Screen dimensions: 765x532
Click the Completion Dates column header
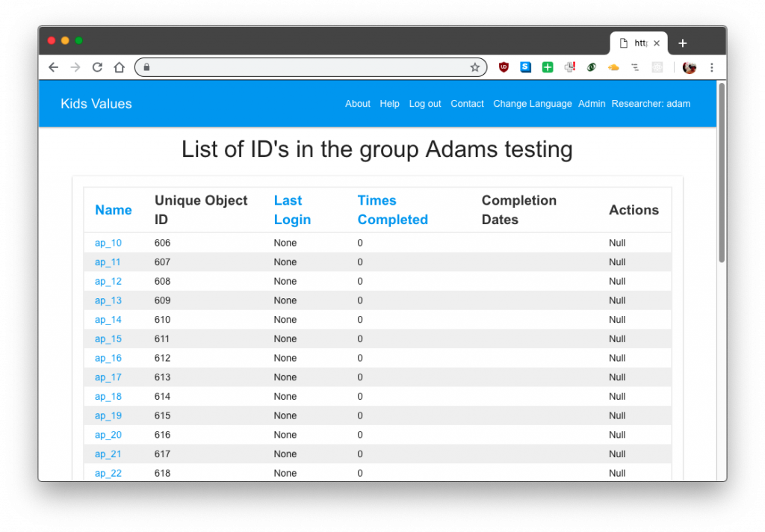[519, 210]
